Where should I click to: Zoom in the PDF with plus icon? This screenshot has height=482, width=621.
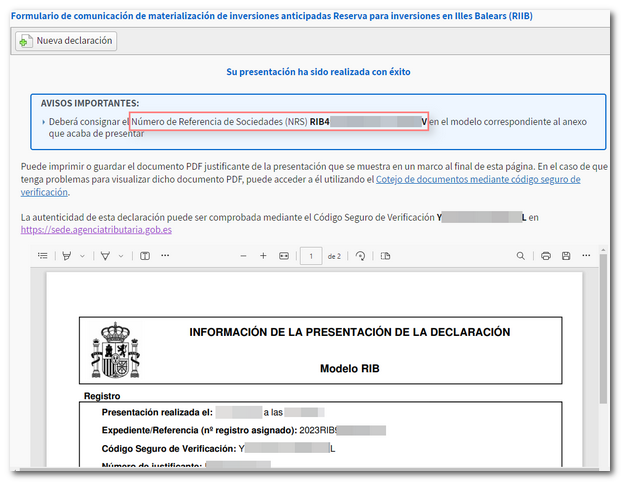point(263,256)
